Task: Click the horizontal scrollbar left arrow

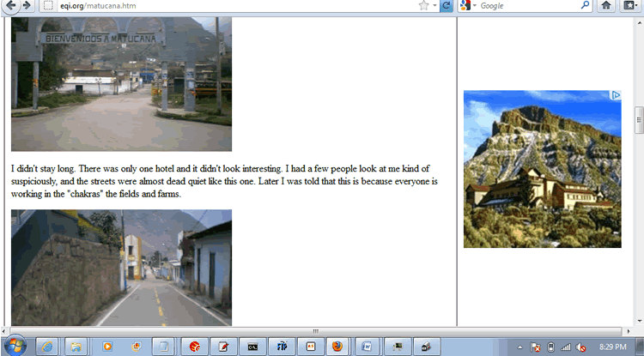Action: [x=4, y=331]
